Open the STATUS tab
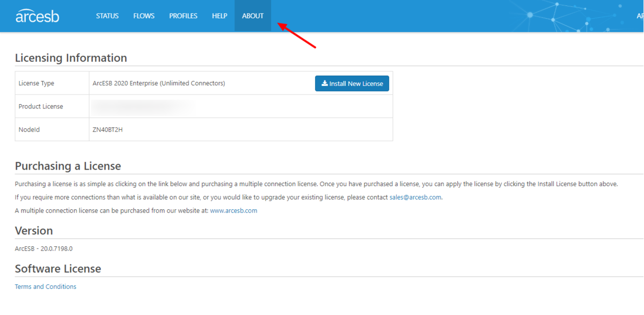The width and height of the screenshot is (644, 315). coord(107,16)
